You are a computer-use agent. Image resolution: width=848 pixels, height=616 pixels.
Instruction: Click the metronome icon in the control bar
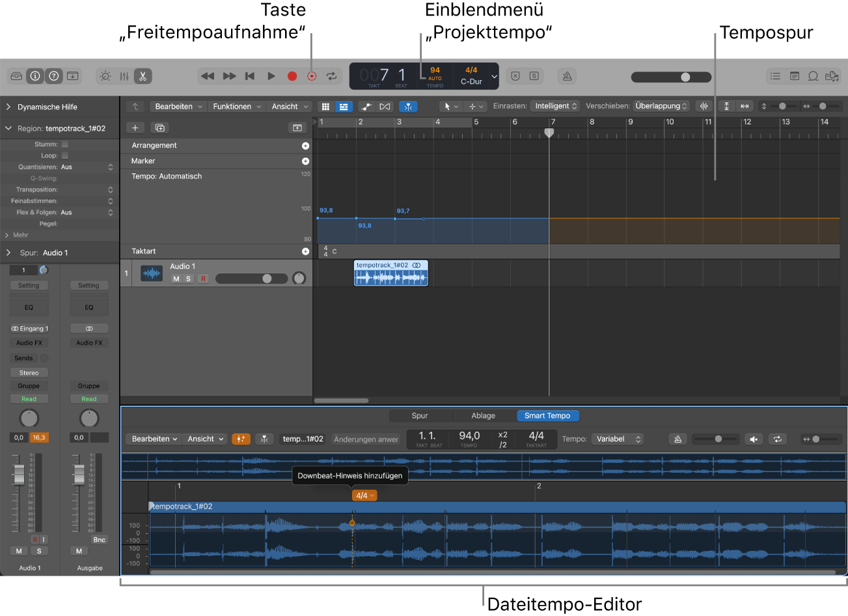(566, 75)
